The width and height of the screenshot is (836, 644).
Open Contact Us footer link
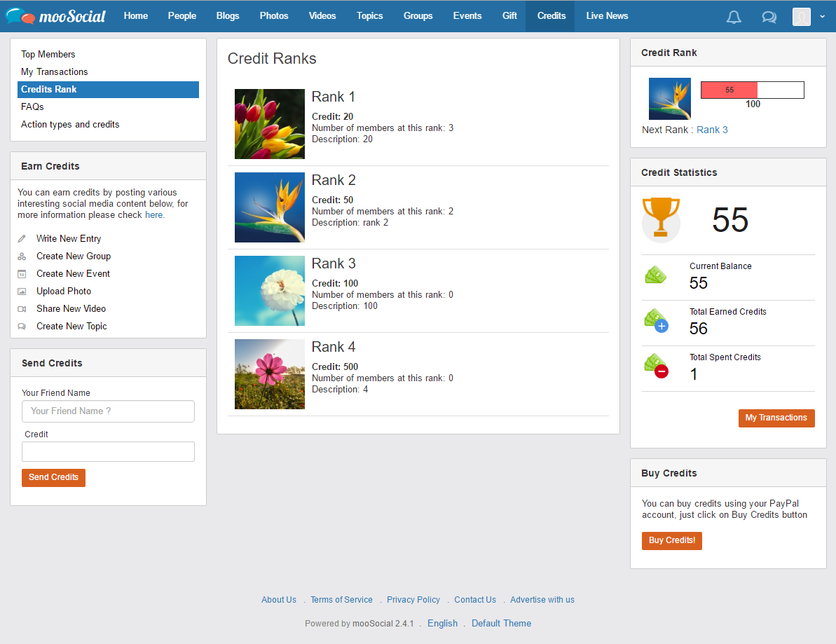(x=475, y=601)
